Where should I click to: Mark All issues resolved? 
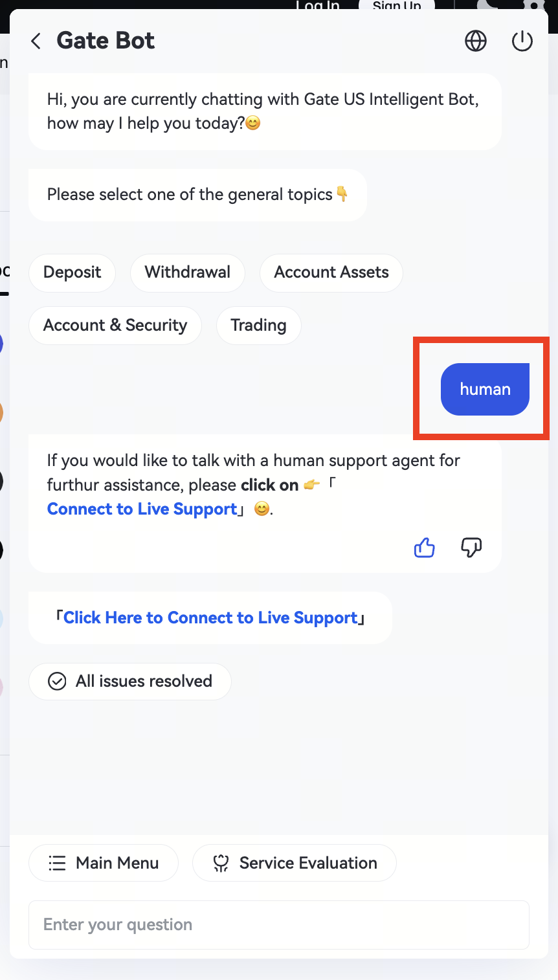(130, 681)
